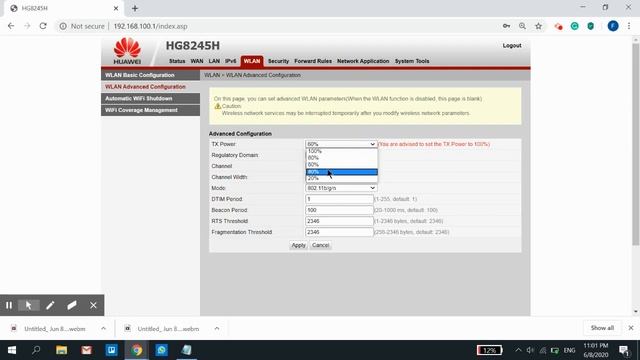Close the HG8245H browser tab
640x360 pixels.
116,8
